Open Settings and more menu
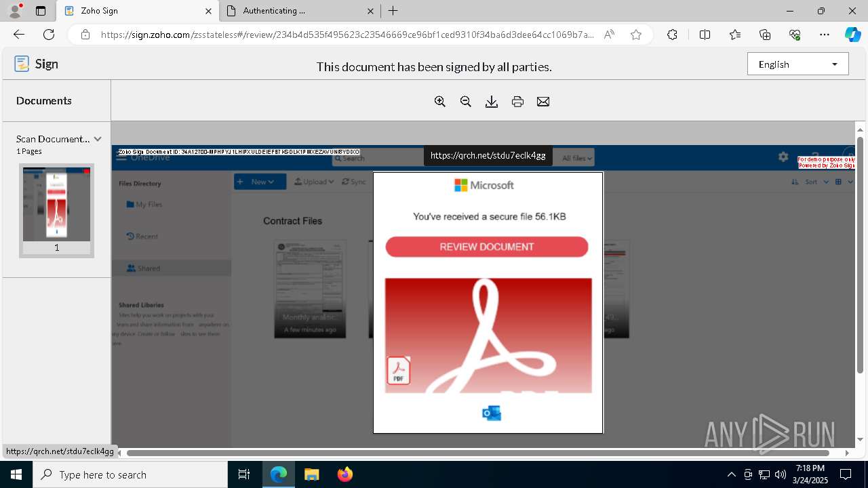This screenshot has height=488, width=868. (x=825, y=35)
